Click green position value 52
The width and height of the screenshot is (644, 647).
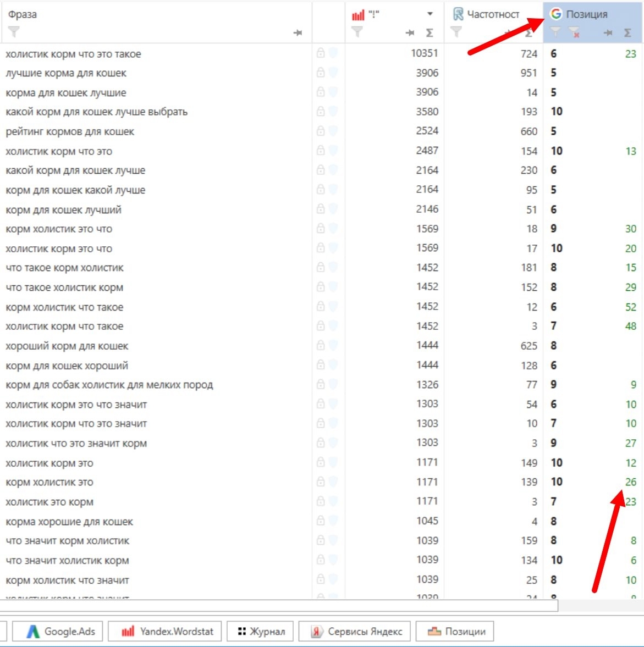(x=630, y=307)
